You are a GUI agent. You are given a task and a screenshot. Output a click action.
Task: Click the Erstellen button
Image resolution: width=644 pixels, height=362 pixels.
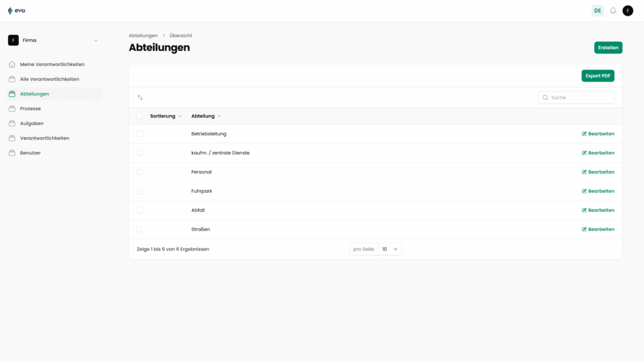608,47
